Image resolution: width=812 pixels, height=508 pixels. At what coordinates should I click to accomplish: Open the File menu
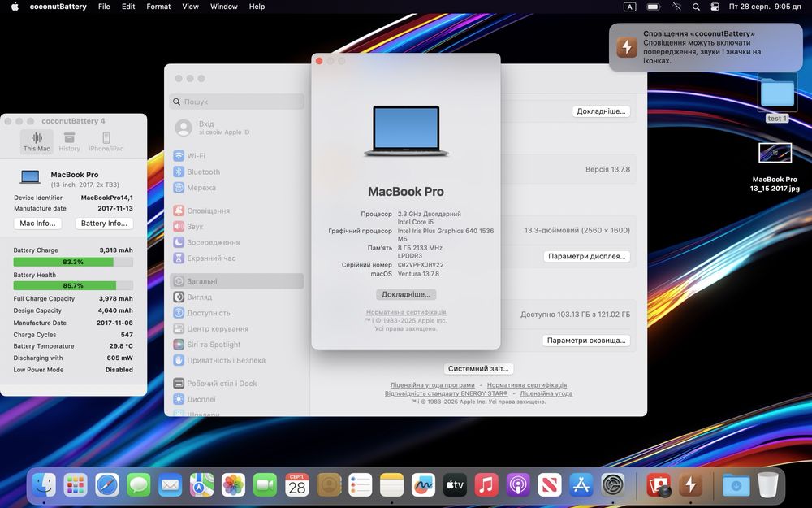click(x=104, y=7)
